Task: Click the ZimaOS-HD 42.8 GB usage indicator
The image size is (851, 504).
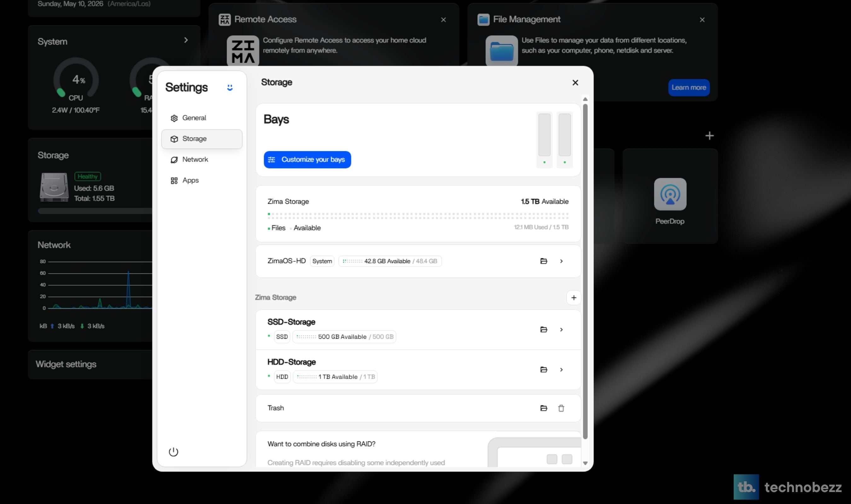Action: (390, 261)
